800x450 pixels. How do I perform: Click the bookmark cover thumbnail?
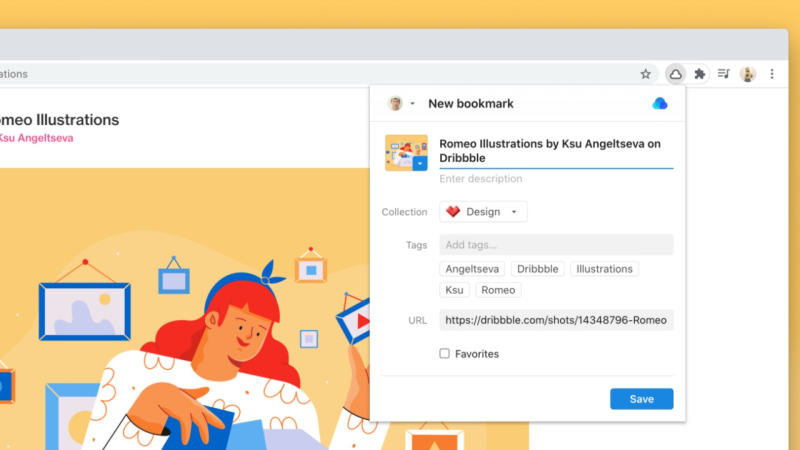point(406,153)
